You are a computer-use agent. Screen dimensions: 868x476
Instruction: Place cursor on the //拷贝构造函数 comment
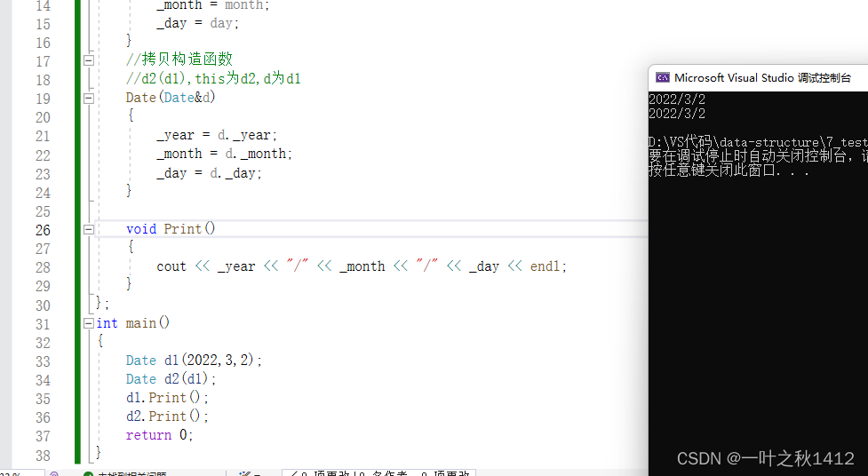point(179,59)
